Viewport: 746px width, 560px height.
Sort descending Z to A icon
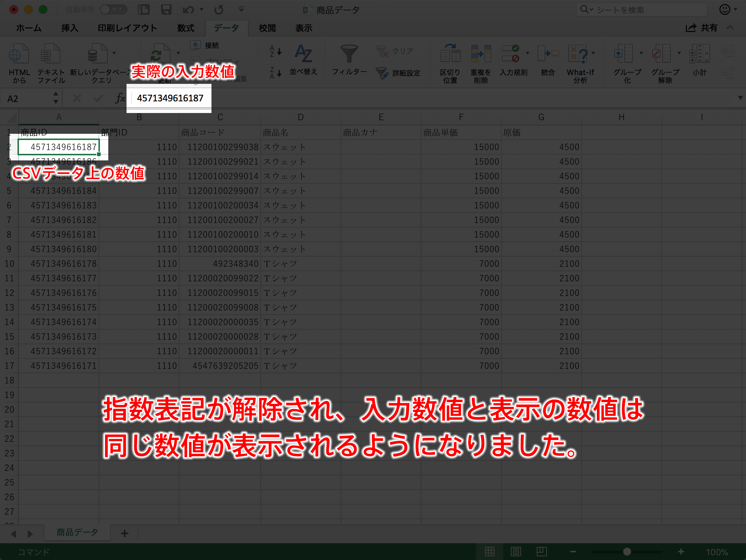275,73
